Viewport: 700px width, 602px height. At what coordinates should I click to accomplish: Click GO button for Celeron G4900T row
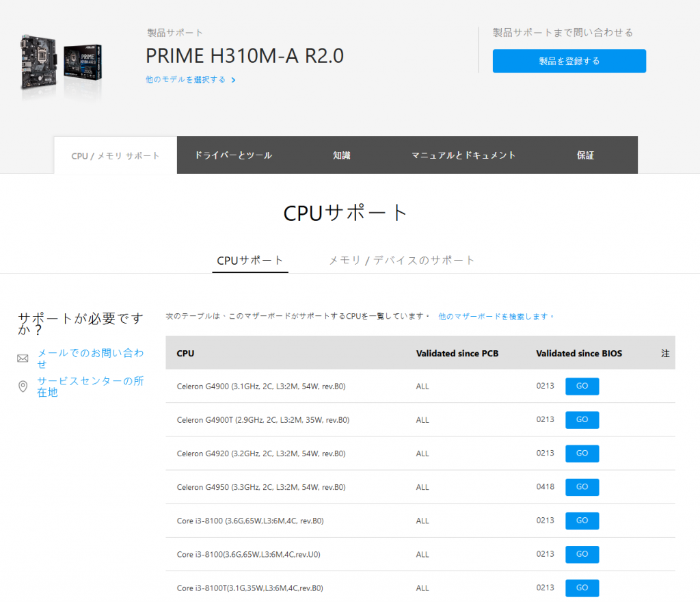click(x=582, y=420)
